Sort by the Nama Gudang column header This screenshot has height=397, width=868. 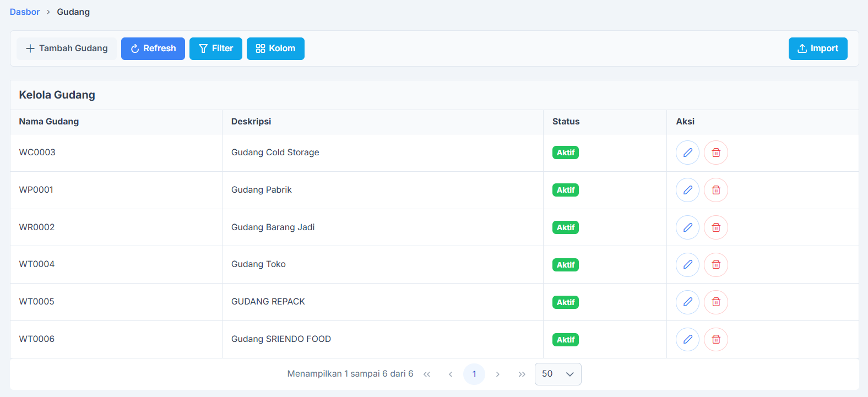tap(49, 122)
